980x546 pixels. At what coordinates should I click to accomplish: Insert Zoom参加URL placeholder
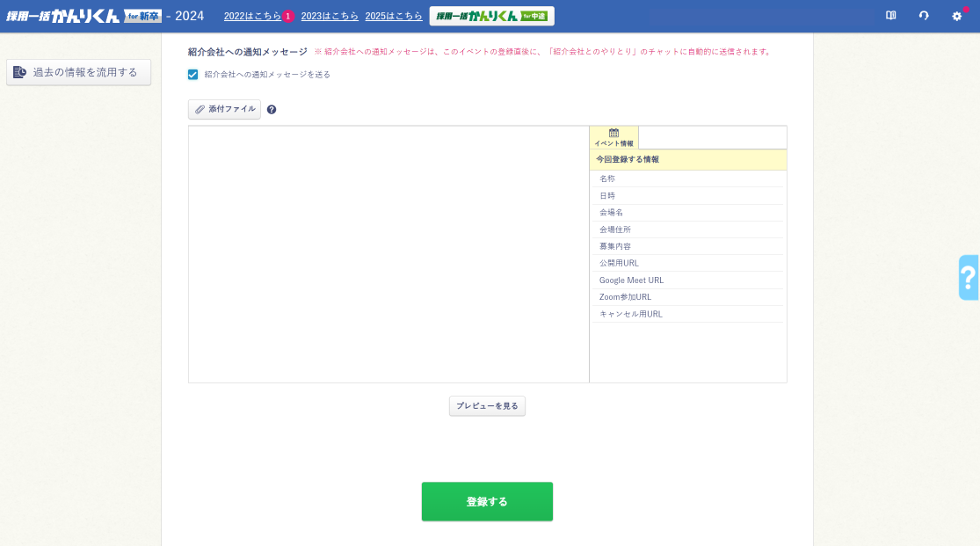click(625, 297)
